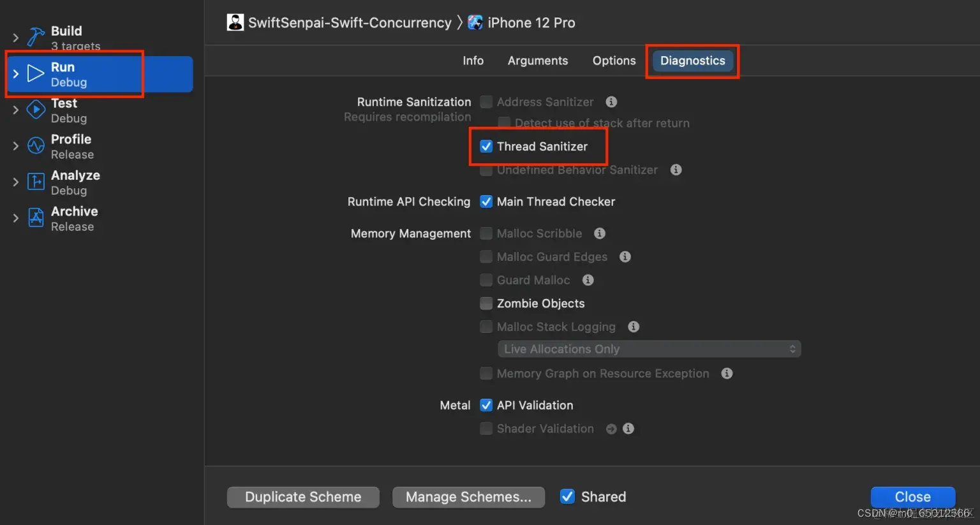
Task: Click the Test action icon
Action: [36, 110]
